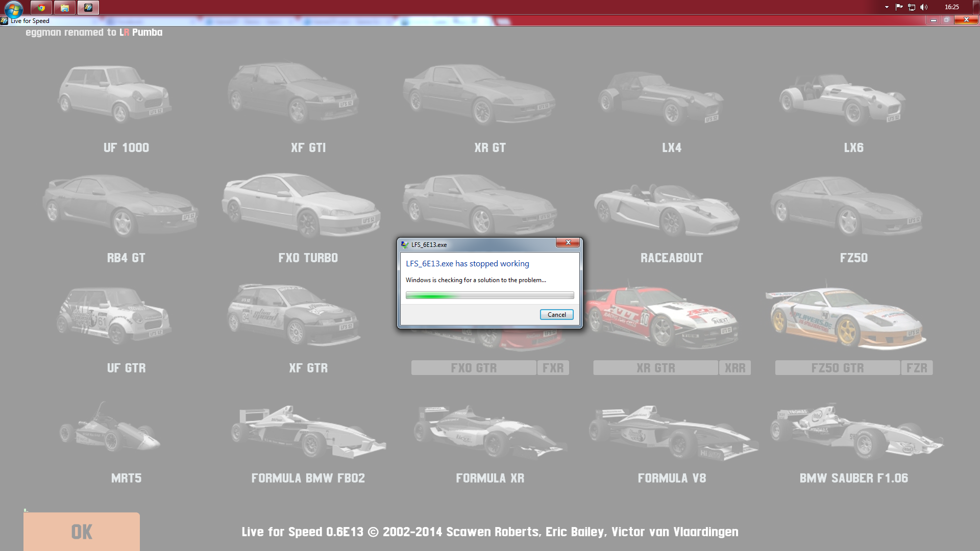Click the green checking progress bar
The height and width of the screenshot is (551, 980).
click(489, 295)
